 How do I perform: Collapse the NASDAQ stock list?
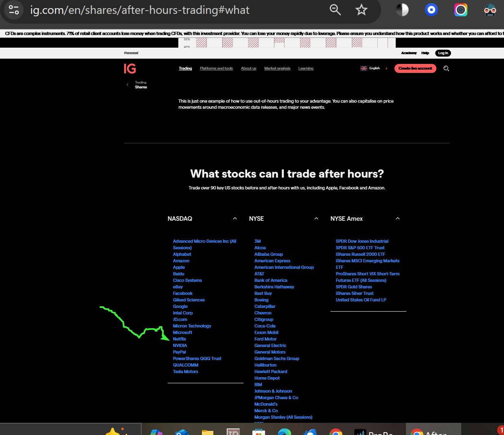point(235,219)
